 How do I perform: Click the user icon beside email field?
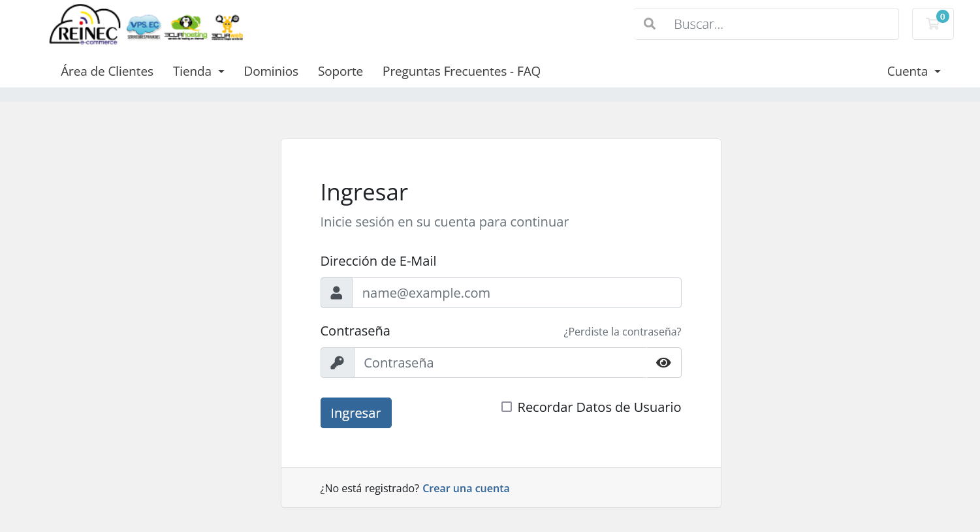coord(336,293)
